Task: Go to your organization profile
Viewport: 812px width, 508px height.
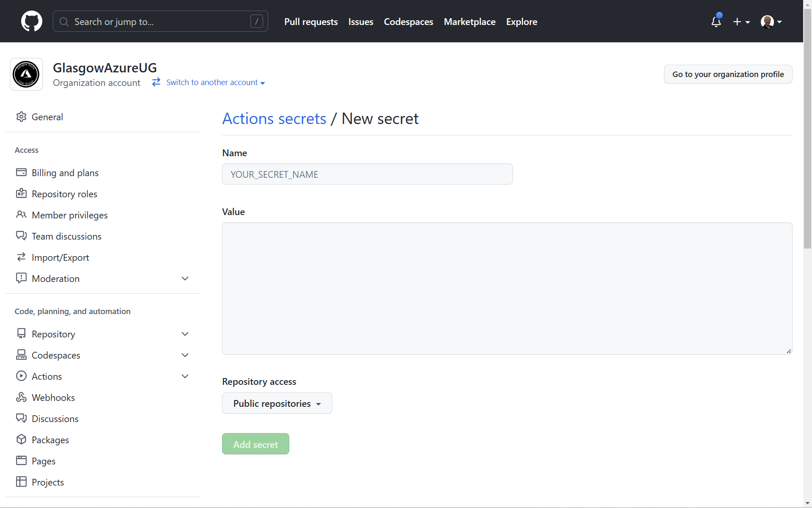Action: click(x=728, y=74)
